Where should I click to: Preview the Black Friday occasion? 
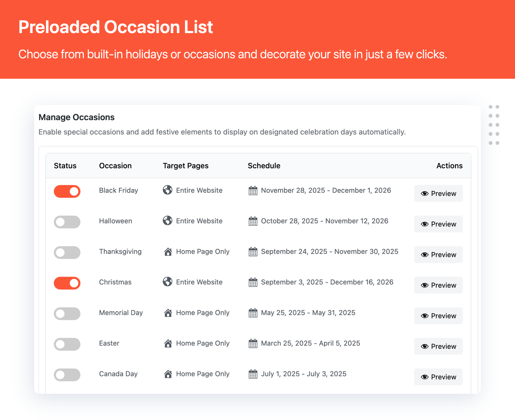pos(438,193)
